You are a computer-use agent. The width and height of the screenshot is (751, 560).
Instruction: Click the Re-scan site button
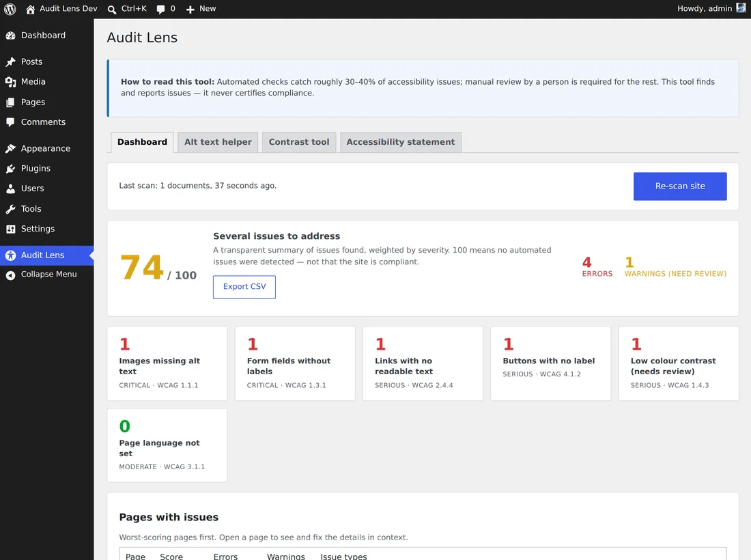(x=680, y=186)
